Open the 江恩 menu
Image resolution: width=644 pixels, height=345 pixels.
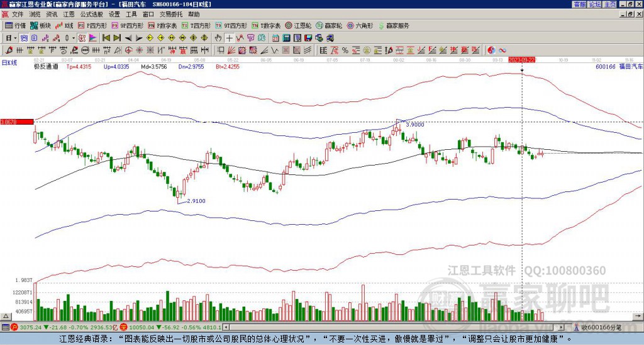69,14
